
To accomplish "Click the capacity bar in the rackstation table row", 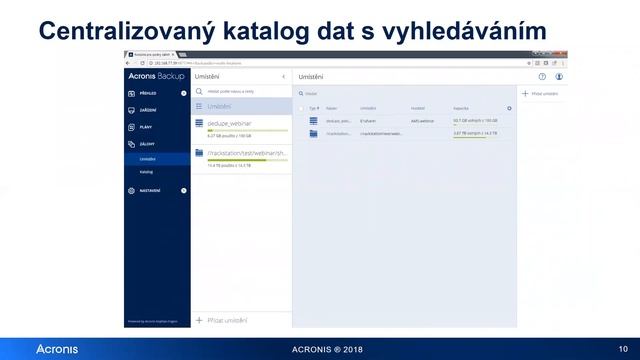I will [x=475, y=138].
